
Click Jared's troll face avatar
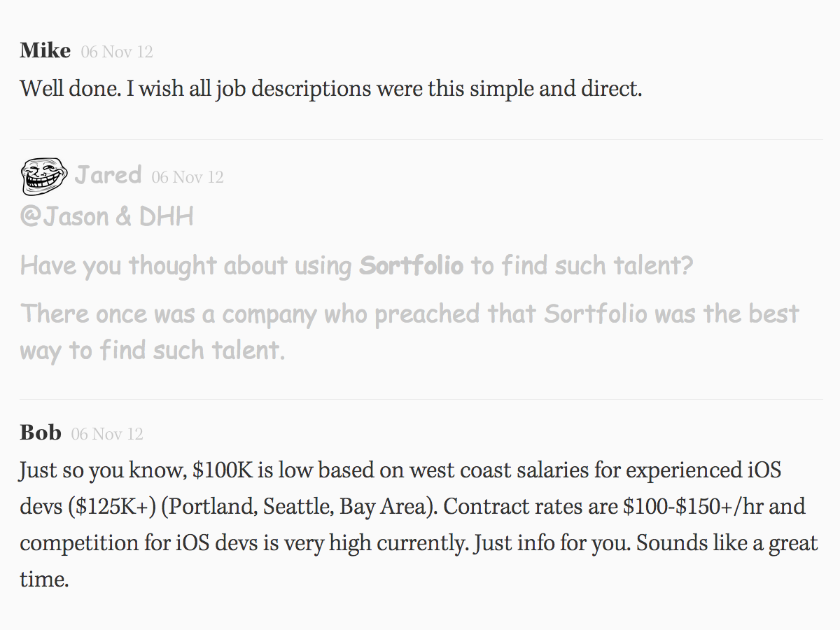tap(45, 176)
